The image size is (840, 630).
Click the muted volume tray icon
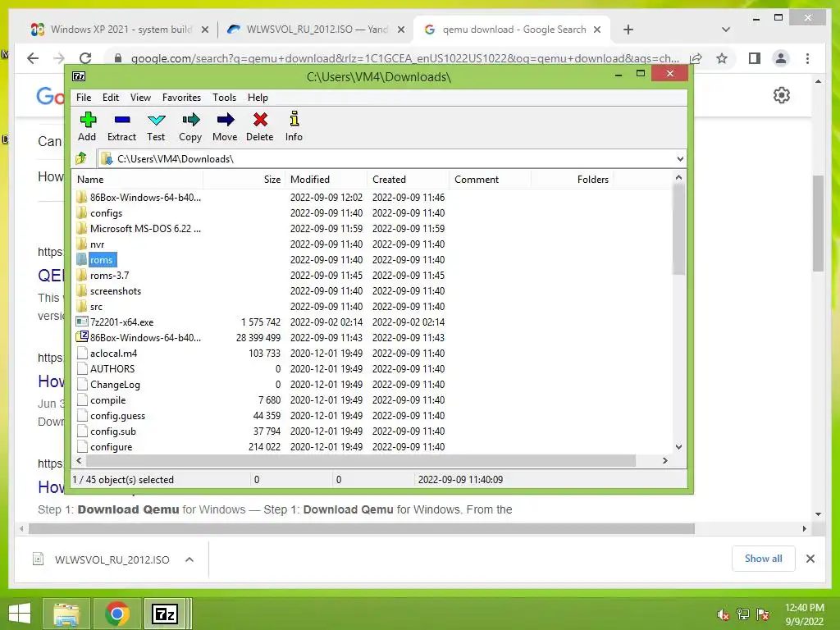(723, 614)
